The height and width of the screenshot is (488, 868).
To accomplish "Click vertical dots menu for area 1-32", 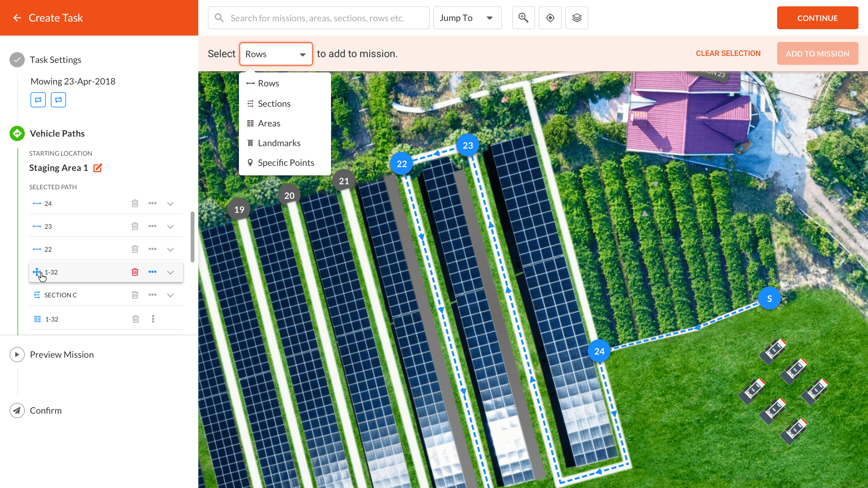I will tap(153, 319).
